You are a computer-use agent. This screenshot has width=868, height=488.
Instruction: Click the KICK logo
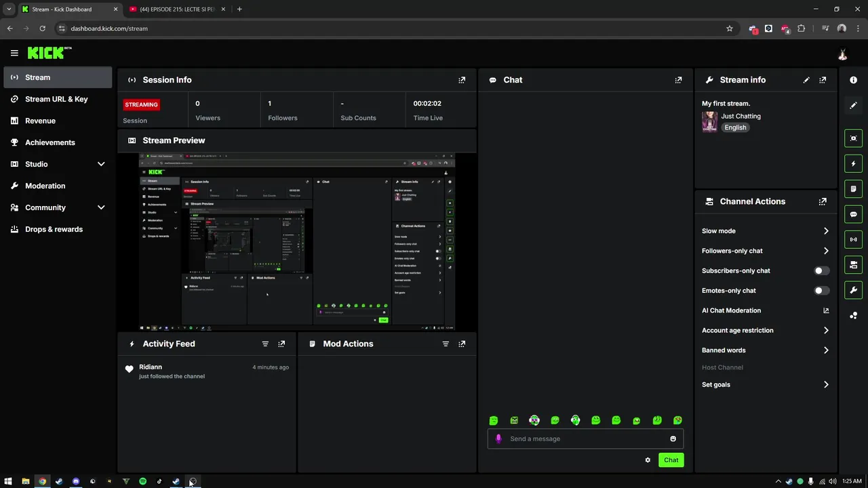tap(50, 53)
